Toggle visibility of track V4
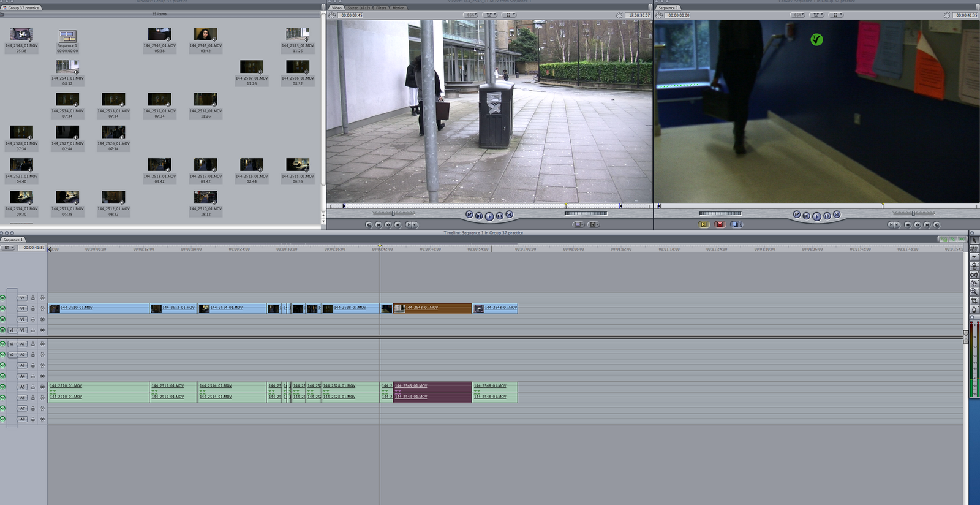This screenshot has height=505, width=980. pos(2,298)
